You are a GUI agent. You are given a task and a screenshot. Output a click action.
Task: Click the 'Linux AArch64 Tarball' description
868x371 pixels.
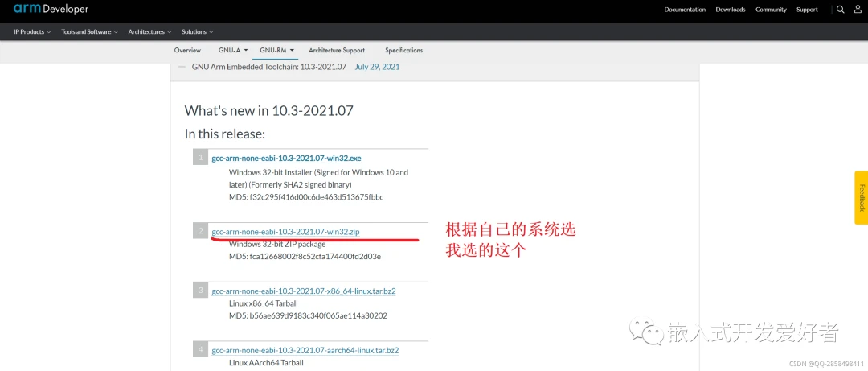[266, 363]
